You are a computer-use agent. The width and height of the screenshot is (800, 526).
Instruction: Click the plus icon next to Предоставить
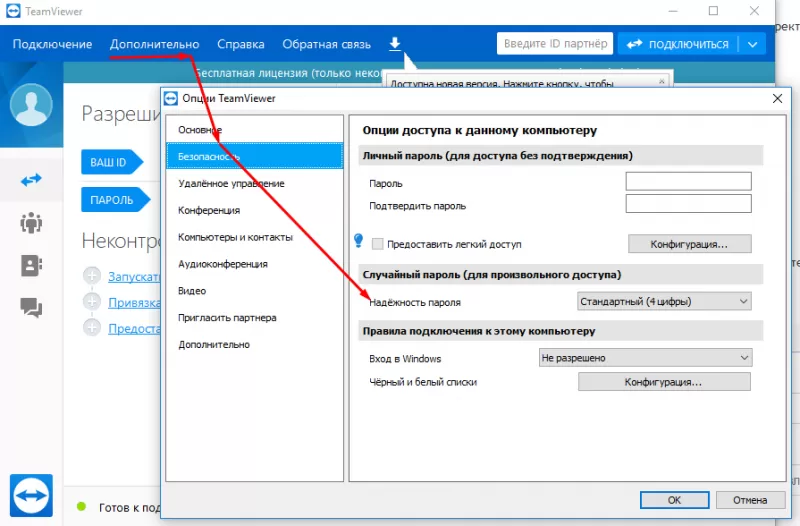click(x=92, y=327)
